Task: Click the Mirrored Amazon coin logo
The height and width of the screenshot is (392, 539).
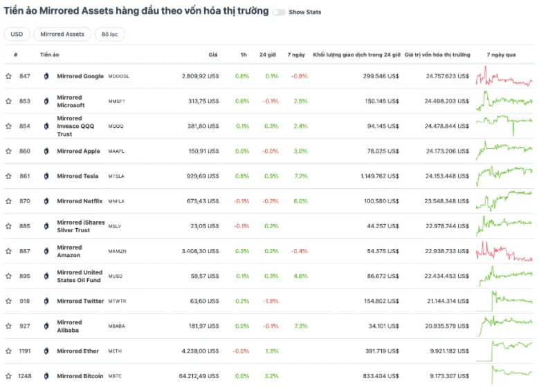Action: 46,251
